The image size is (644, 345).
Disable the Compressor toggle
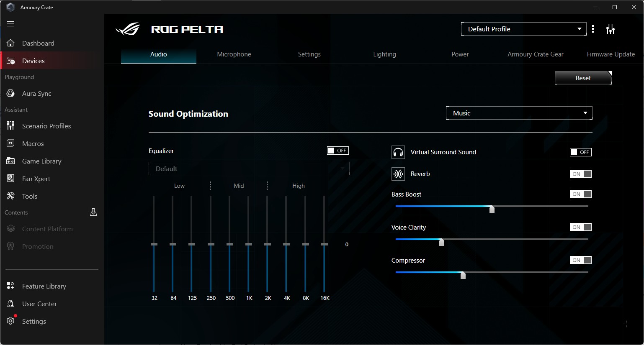pyautogui.click(x=581, y=260)
